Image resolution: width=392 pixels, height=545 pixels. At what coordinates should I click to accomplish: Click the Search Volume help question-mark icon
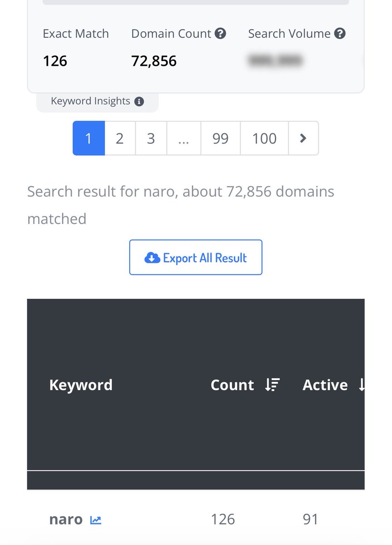click(x=340, y=34)
